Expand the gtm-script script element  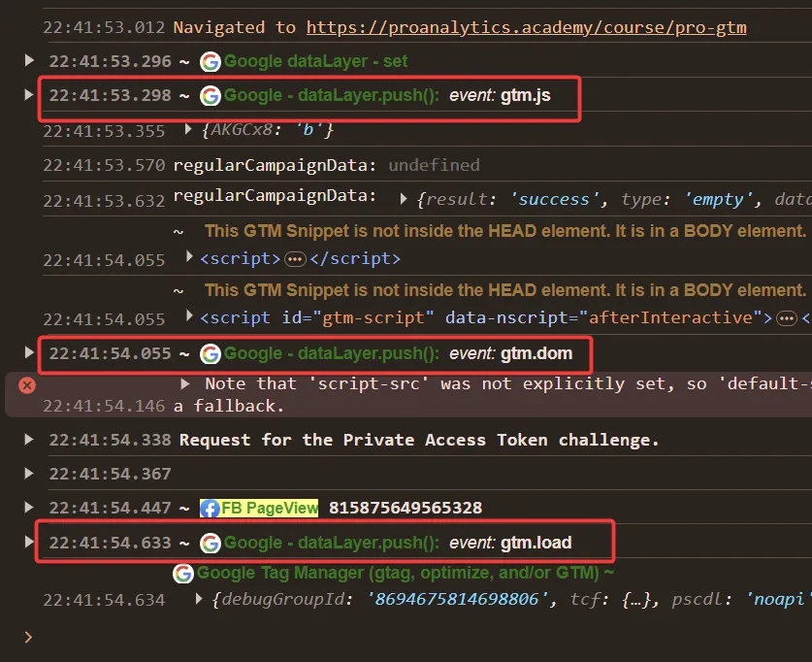click(x=189, y=315)
